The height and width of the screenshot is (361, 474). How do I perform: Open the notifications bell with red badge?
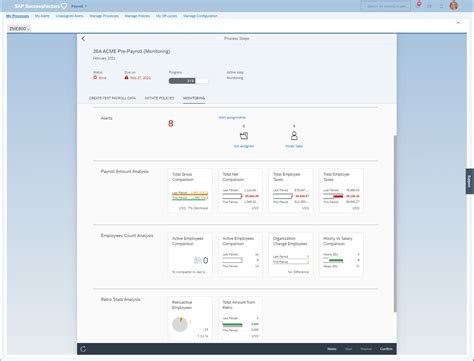(419, 4)
